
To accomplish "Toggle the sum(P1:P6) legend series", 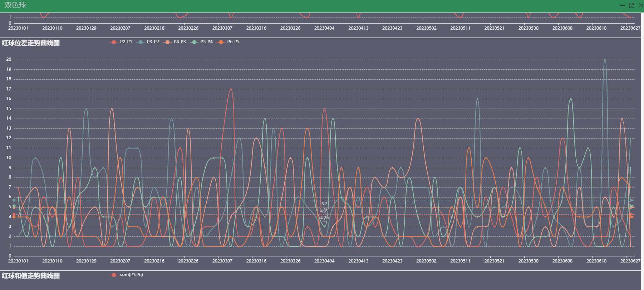I will [x=126, y=275].
